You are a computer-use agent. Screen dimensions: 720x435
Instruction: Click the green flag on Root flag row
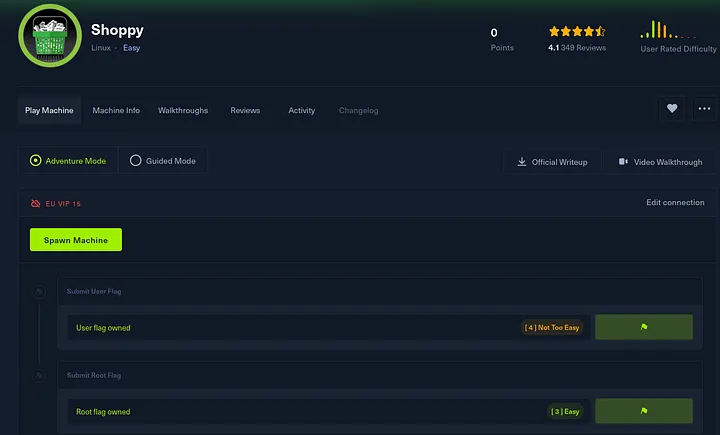tap(643, 411)
